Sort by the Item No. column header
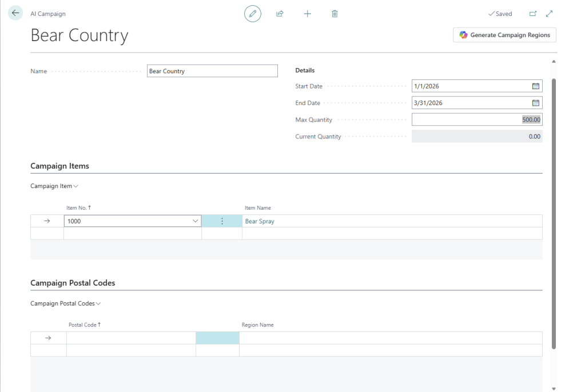The width and height of the screenshot is (585, 392). coord(79,208)
